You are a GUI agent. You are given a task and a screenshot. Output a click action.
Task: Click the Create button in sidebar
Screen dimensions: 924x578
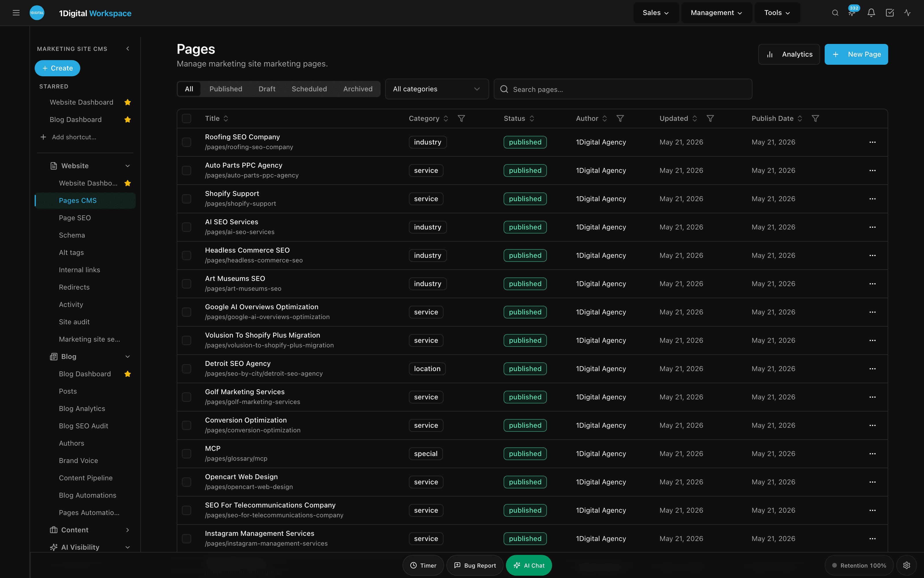(x=57, y=68)
